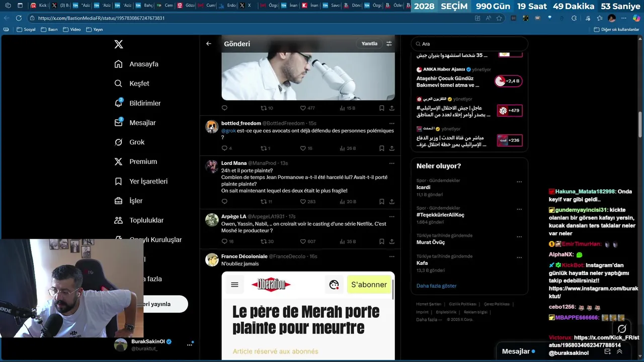Viewport: 644px width, 362px height.
Task: Repost Lord Mana's post
Action: (266, 202)
